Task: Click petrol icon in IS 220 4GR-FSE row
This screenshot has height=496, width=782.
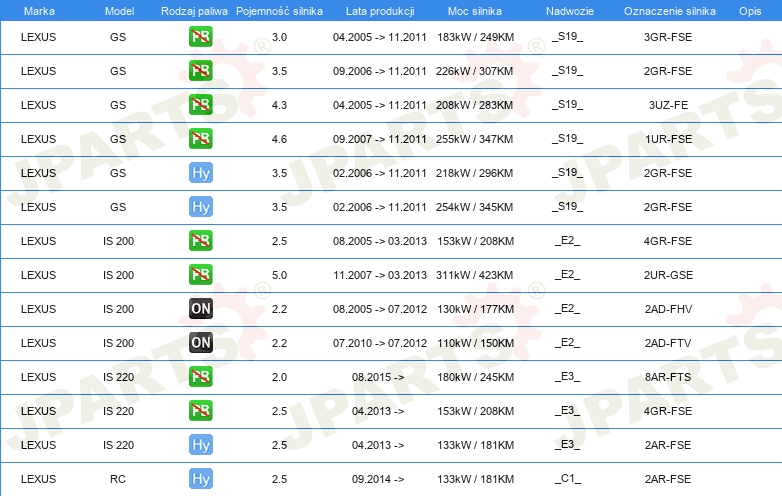Action: (x=200, y=411)
